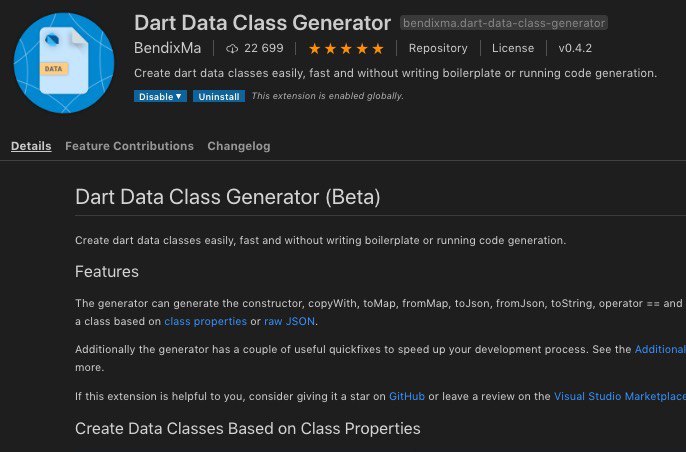Click the publisher name BendixMa
Screen dimensions: 686x452
168,48
